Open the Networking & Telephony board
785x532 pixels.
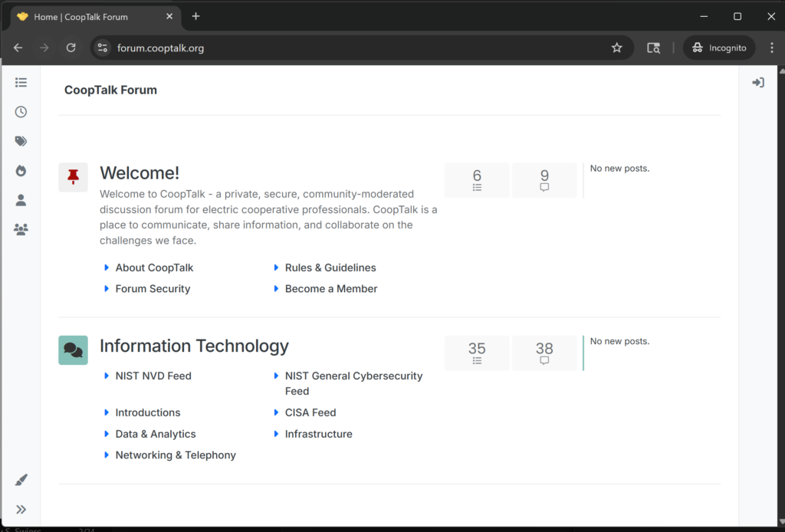point(176,455)
